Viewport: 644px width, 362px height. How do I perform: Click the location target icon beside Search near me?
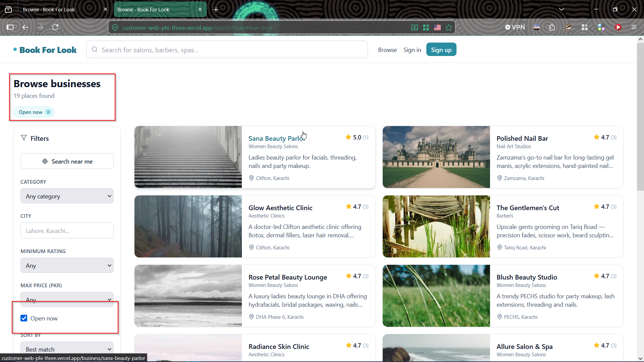click(x=45, y=161)
